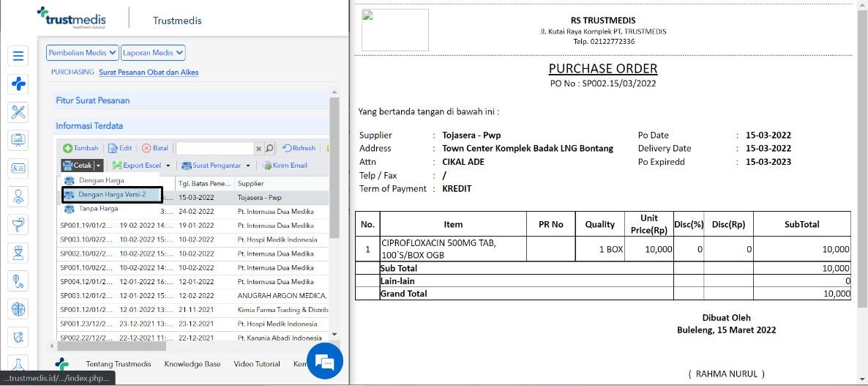Screen dimensions: 868x386
Task: Click the Grand Total row label
Action: click(x=403, y=294)
